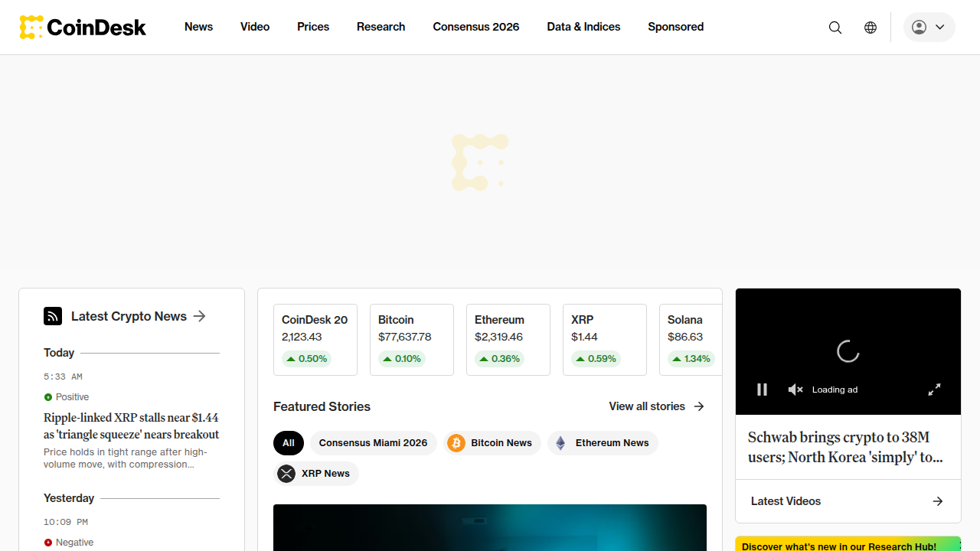Open the account dropdown chevron

(x=940, y=27)
